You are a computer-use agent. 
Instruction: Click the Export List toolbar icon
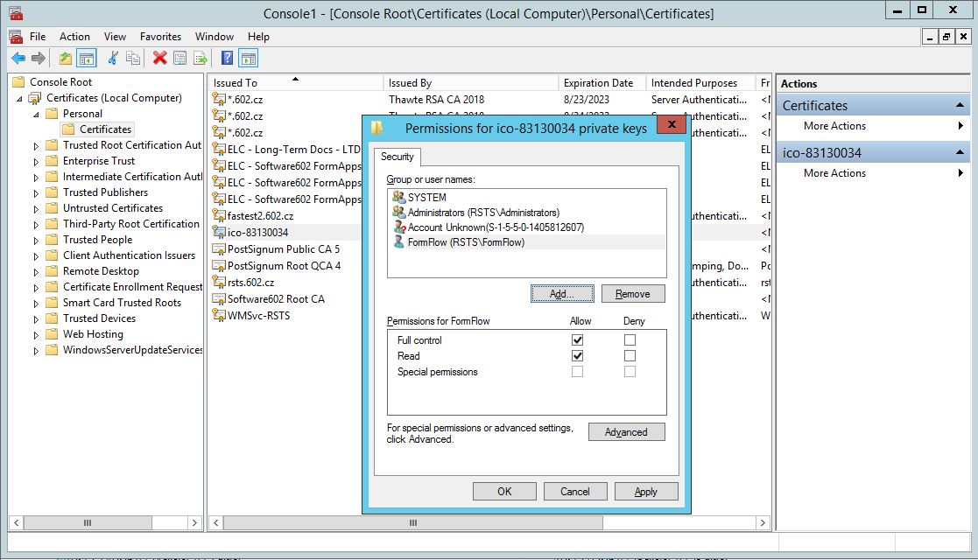(201, 59)
